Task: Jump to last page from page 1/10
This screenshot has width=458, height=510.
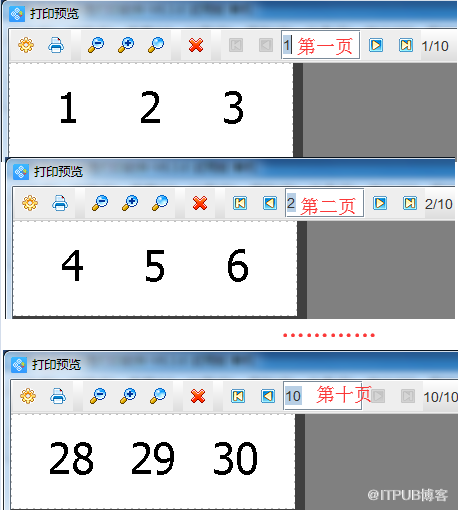Action: tap(406, 45)
